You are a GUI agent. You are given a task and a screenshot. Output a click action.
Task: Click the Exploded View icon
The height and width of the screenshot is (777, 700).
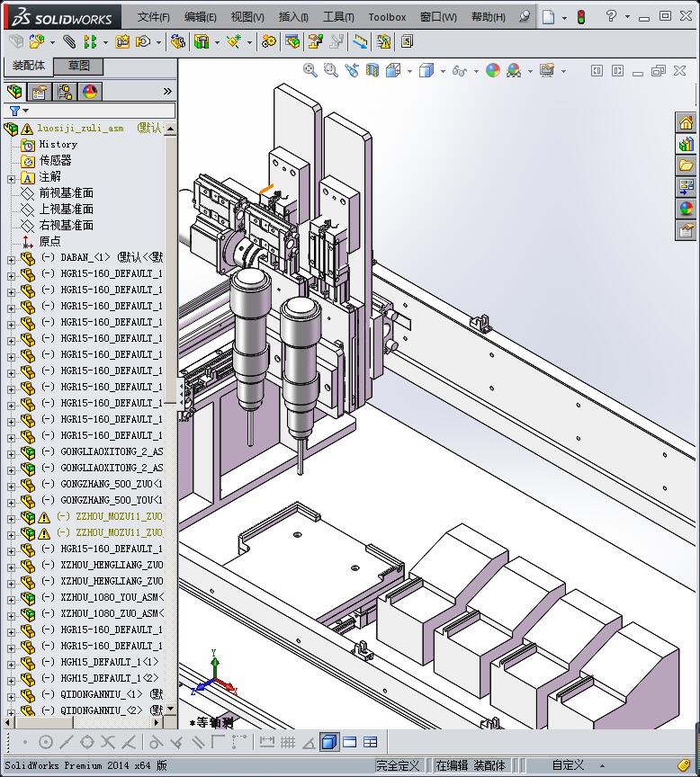point(315,41)
